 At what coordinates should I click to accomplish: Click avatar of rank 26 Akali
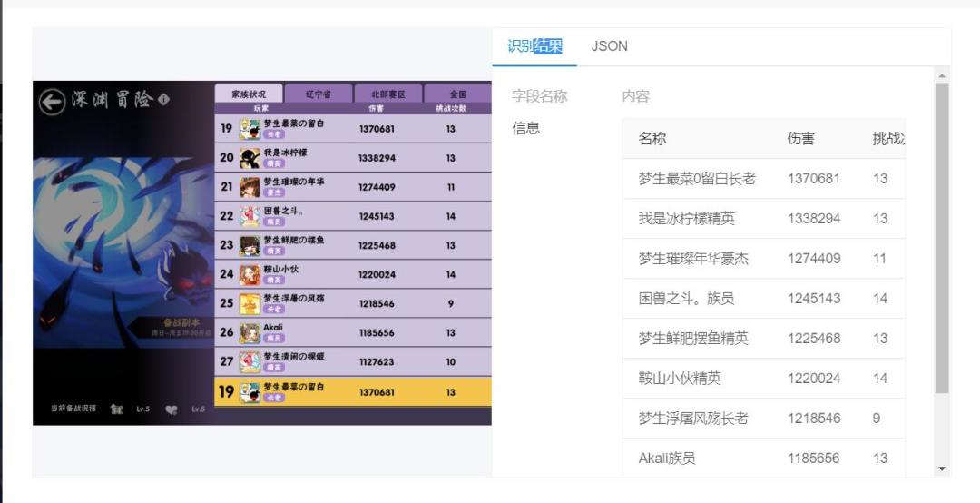click(x=250, y=333)
